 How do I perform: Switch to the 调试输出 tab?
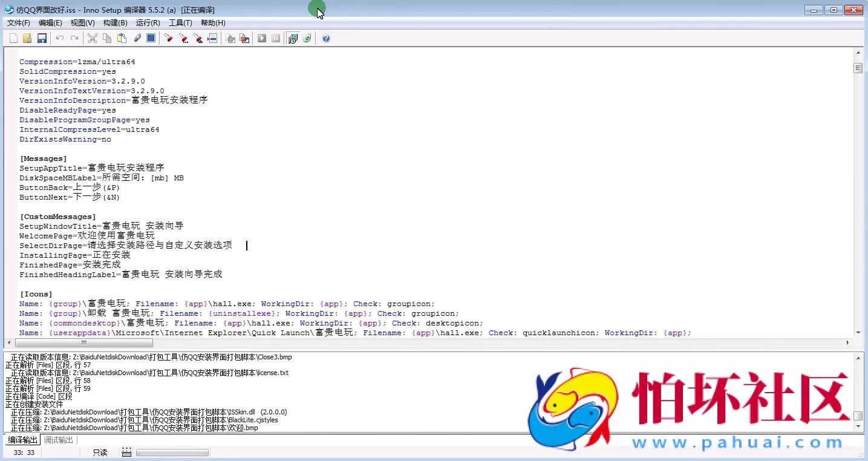[59, 440]
